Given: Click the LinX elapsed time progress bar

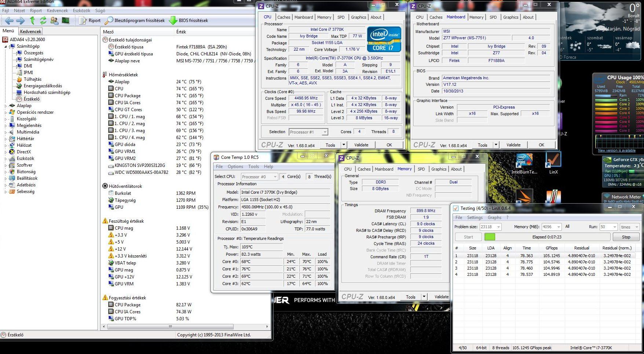Looking at the screenshot, I should click(x=547, y=237).
